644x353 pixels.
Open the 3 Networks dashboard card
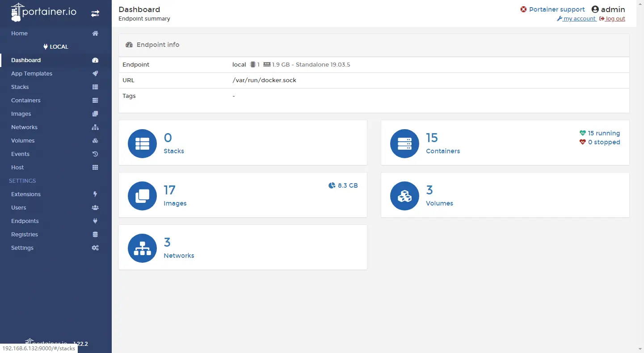pyautogui.click(x=243, y=247)
